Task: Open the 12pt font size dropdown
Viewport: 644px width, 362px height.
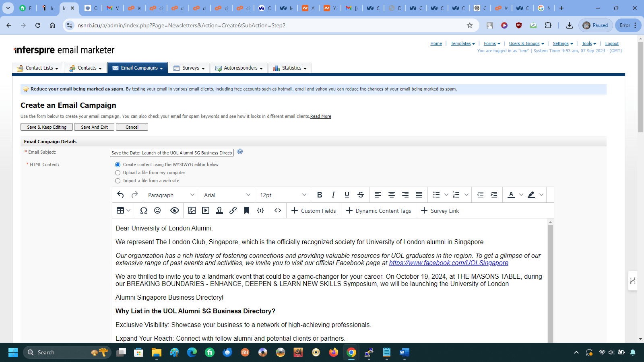Action: click(283, 195)
